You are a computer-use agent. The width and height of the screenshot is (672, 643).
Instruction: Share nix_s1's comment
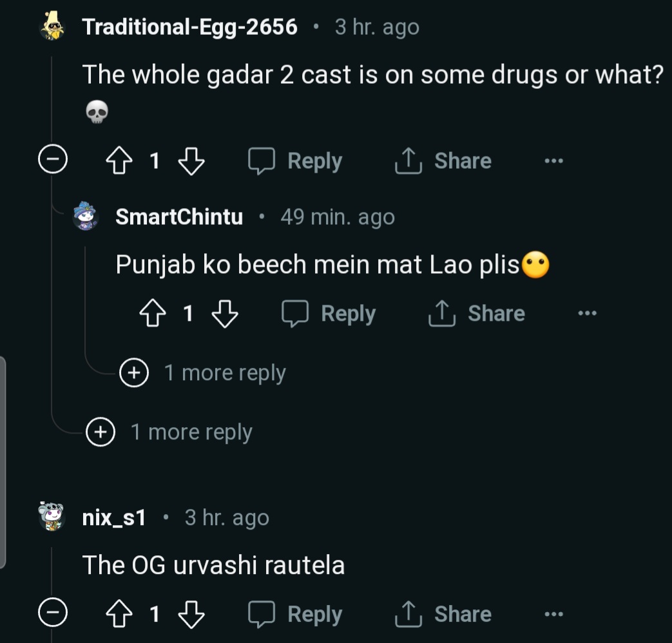[443, 614]
